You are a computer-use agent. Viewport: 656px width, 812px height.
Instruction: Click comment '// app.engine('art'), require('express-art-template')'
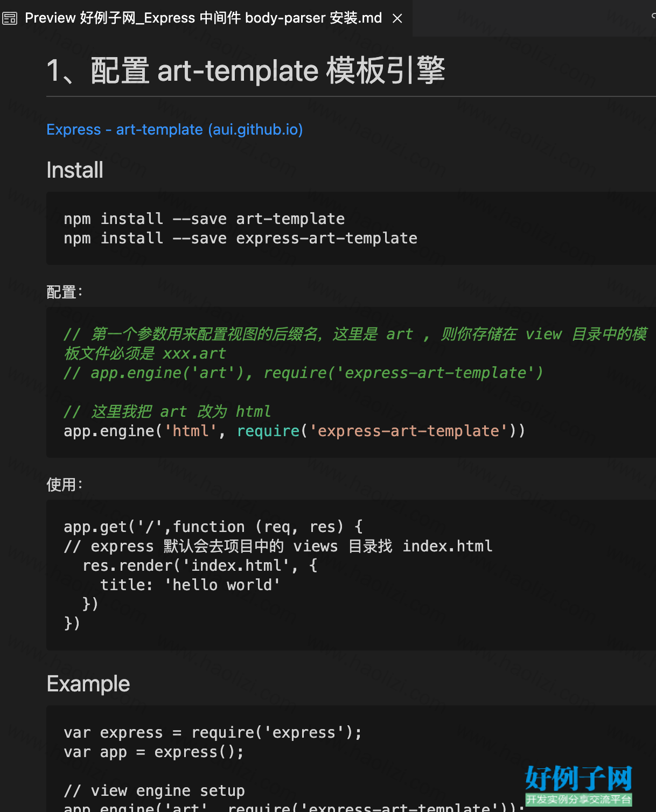pos(303,373)
